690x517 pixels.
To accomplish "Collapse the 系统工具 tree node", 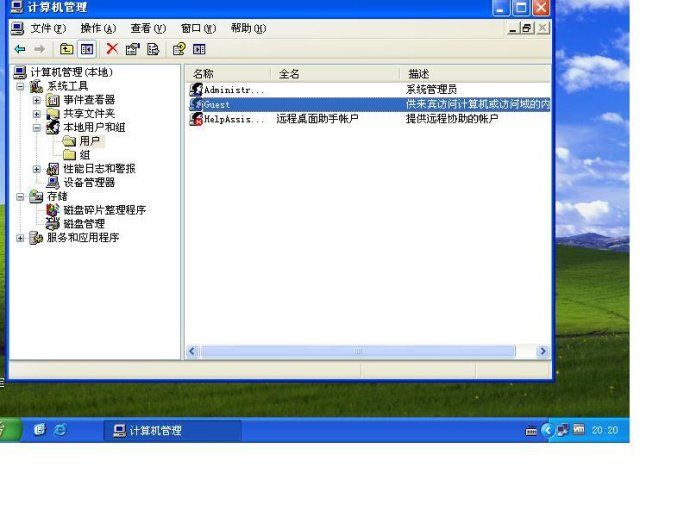I will pos(20,86).
